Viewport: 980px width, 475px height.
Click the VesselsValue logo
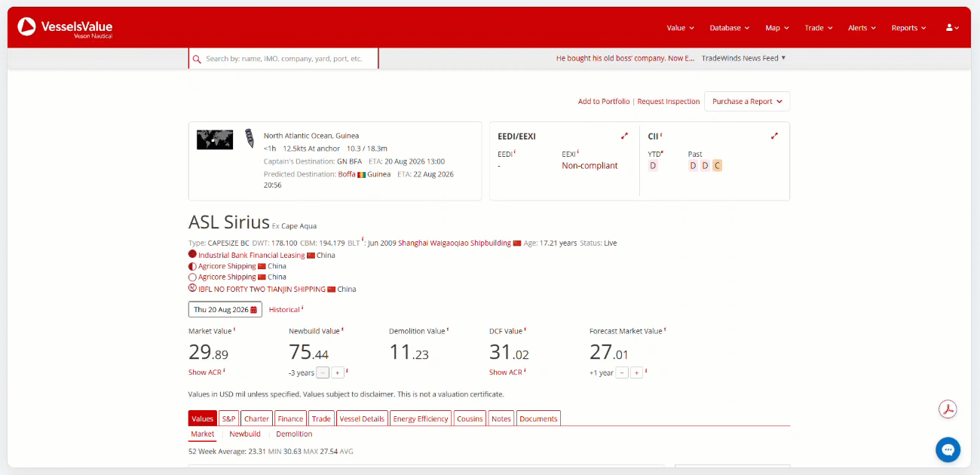click(65, 28)
